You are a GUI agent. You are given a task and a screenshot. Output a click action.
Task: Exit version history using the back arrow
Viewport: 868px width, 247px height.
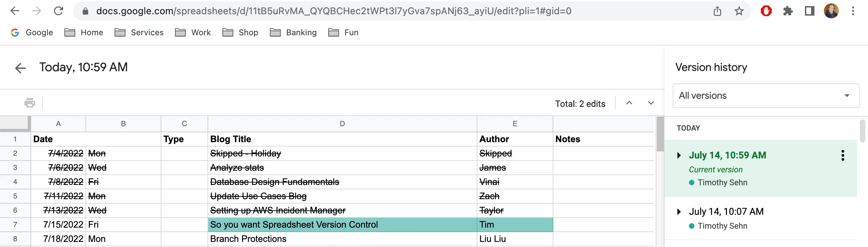[x=20, y=68]
